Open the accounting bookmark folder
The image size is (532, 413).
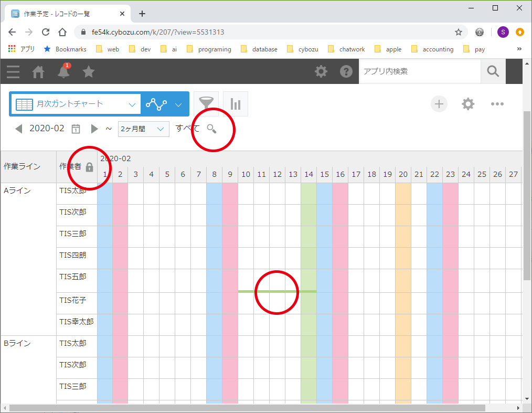(x=432, y=49)
